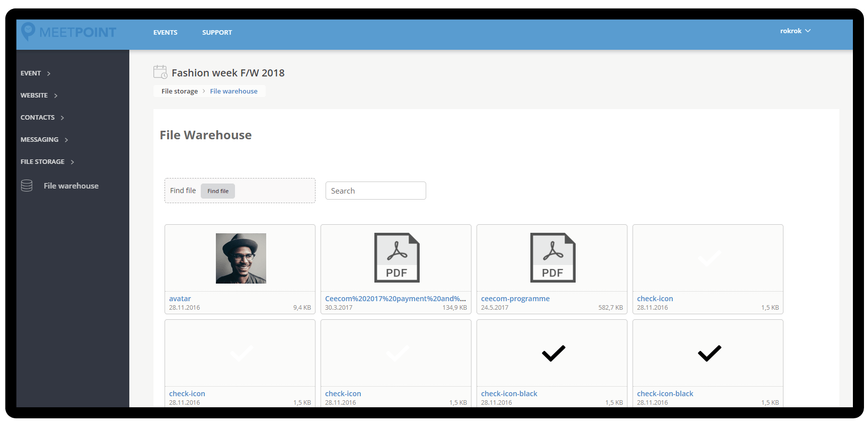The width and height of the screenshot is (868, 448).
Task: Open the PDF icon for ceecom-programme
Action: click(553, 257)
